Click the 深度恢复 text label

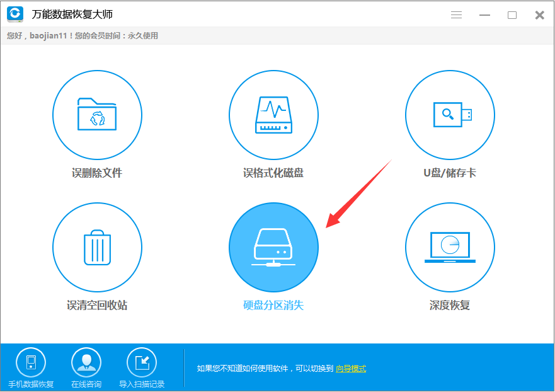pyautogui.click(x=450, y=306)
